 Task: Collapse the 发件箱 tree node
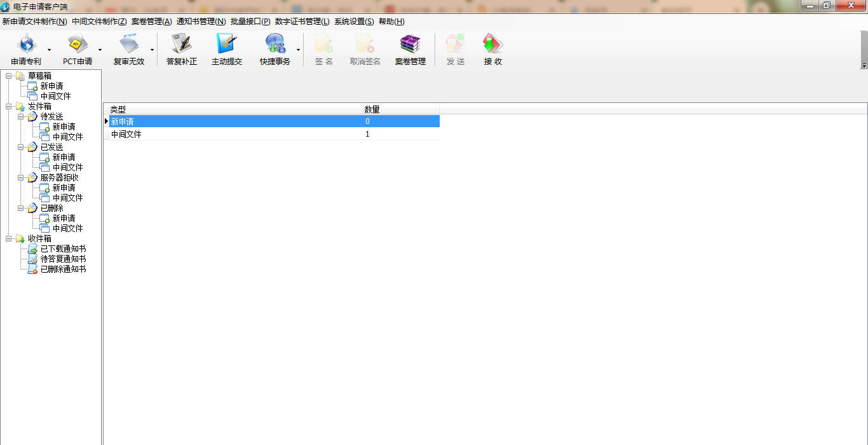(9, 107)
